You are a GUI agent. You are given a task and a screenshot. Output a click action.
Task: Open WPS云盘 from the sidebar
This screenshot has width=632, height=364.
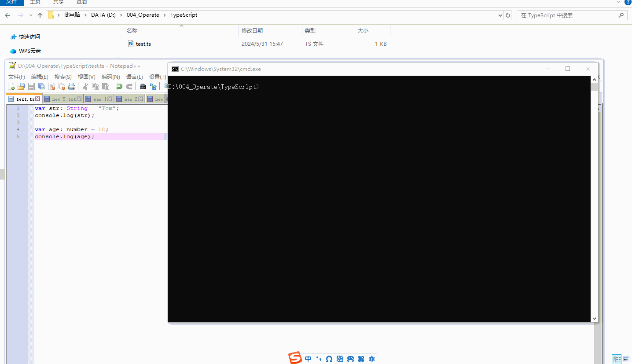pyautogui.click(x=29, y=51)
